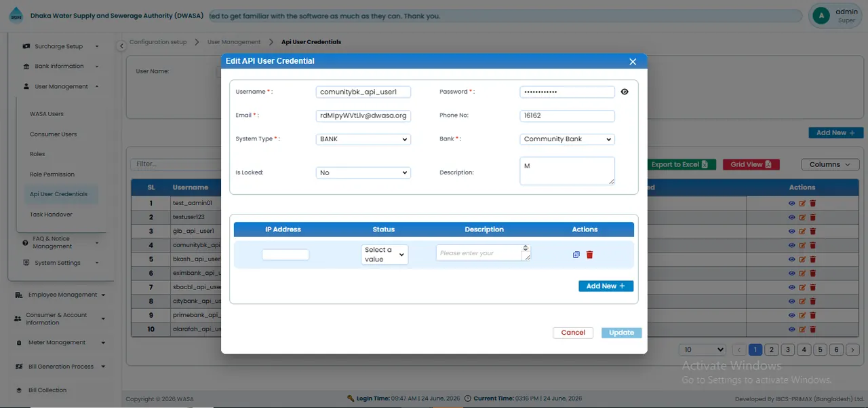The image size is (868, 408).
Task: Click page Add New button behind dialog
Action: pyautogui.click(x=835, y=133)
